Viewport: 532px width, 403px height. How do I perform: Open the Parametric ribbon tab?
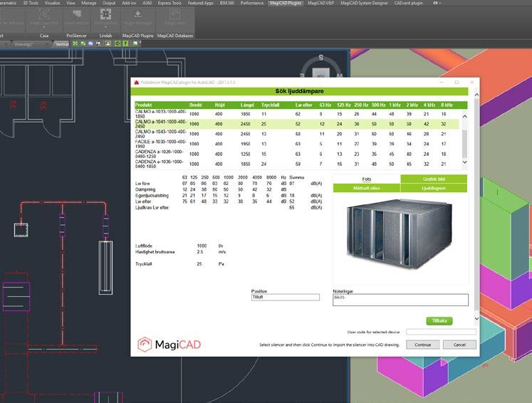7,3
